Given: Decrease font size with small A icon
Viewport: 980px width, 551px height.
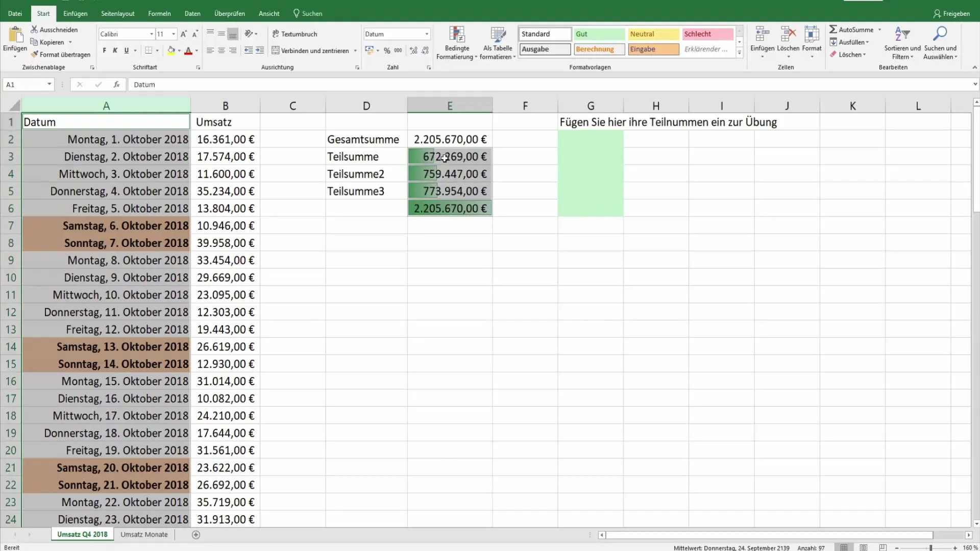Looking at the screenshot, I should 195,34.
